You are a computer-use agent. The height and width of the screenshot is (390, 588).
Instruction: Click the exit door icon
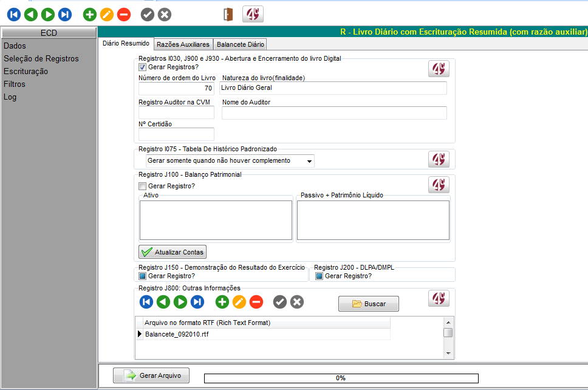228,15
